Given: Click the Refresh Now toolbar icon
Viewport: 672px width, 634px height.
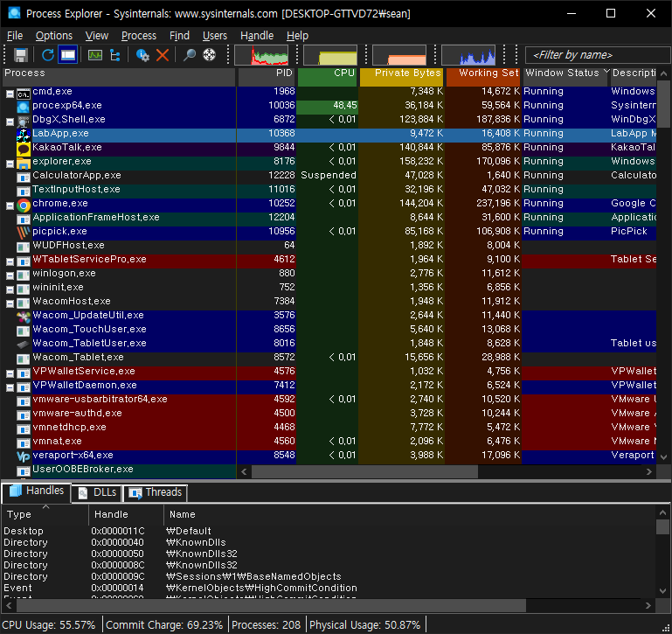Looking at the screenshot, I should pyautogui.click(x=47, y=55).
